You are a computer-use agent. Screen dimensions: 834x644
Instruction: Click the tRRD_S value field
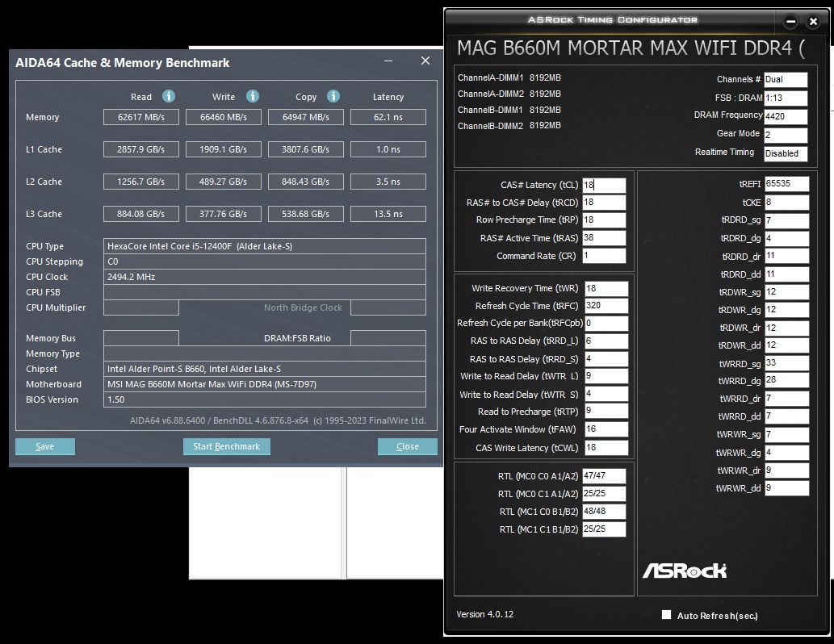click(606, 359)
